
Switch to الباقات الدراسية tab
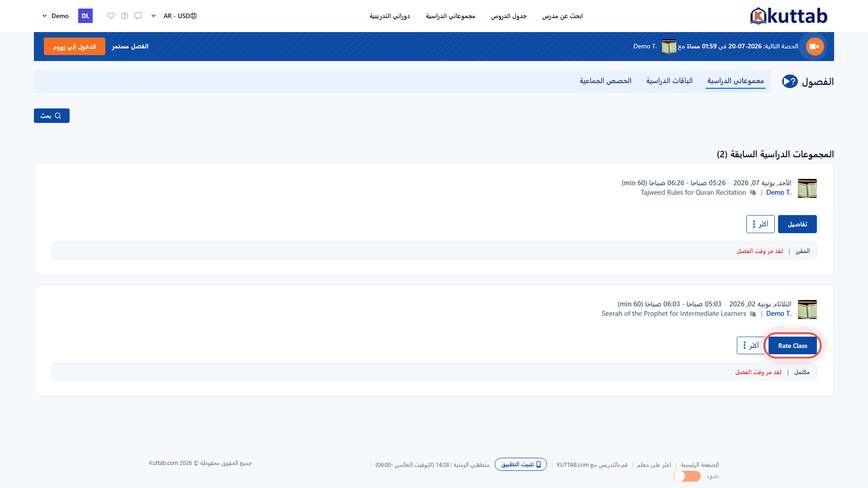pos(669,81)
